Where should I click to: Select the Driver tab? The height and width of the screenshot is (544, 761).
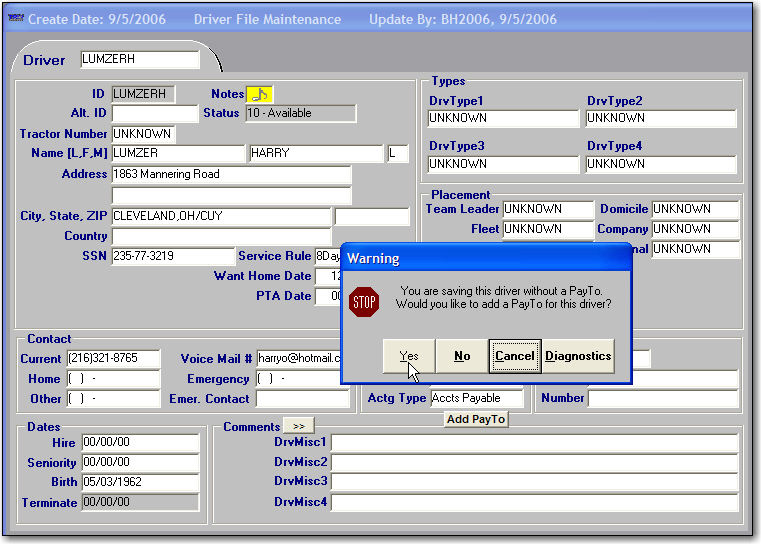coord(44,60)
